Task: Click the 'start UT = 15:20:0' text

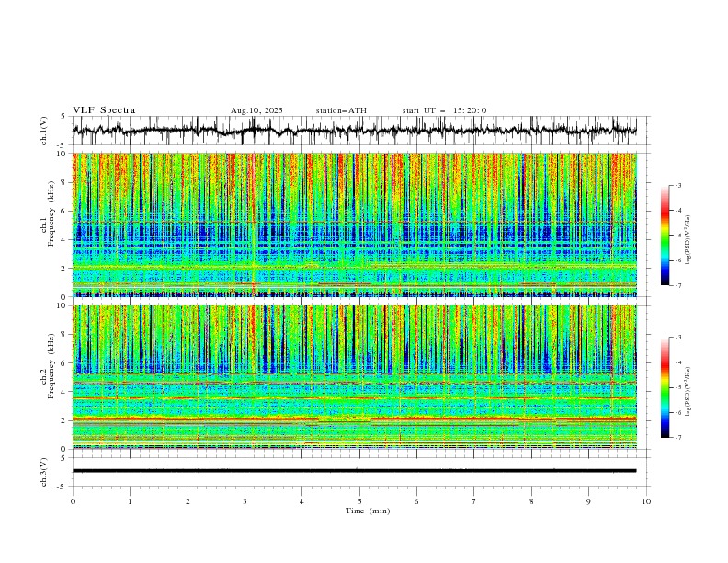Action: pyautogui.click(x=444, y=110)
